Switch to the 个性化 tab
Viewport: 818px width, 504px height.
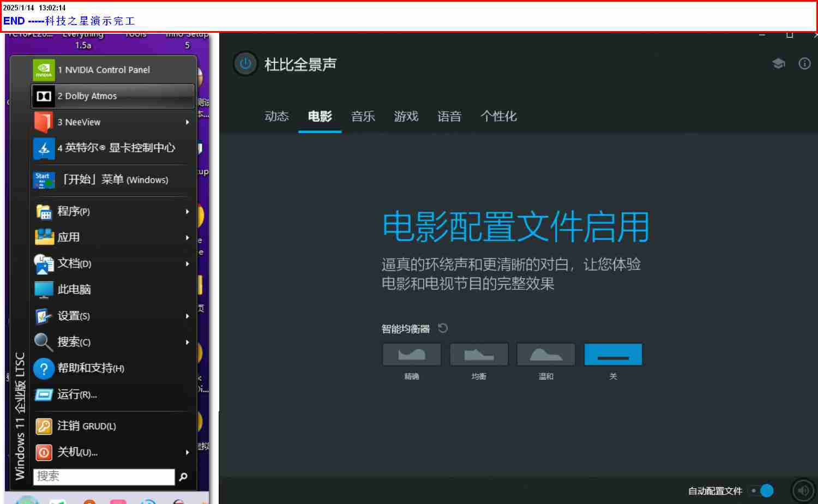[x=498, y=116]
